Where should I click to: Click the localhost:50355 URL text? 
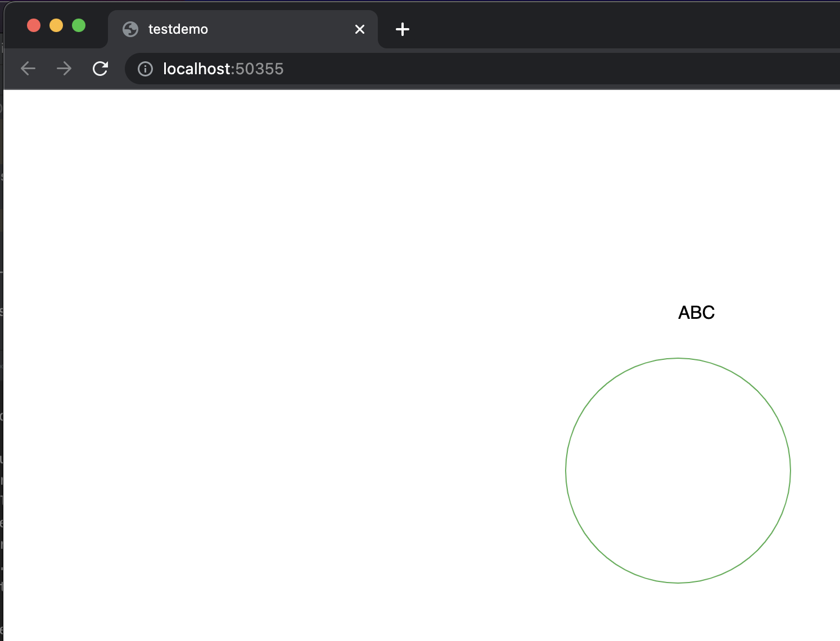(x=223, y=69)
